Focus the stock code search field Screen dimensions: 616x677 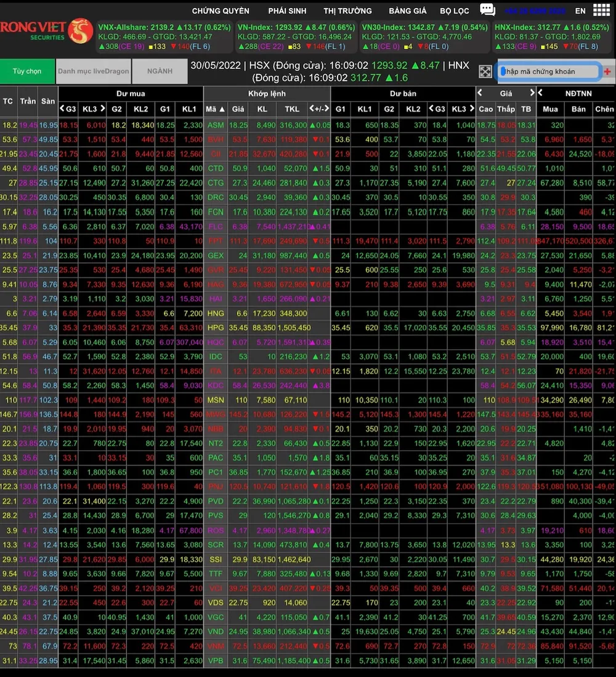tap(548, 71)
